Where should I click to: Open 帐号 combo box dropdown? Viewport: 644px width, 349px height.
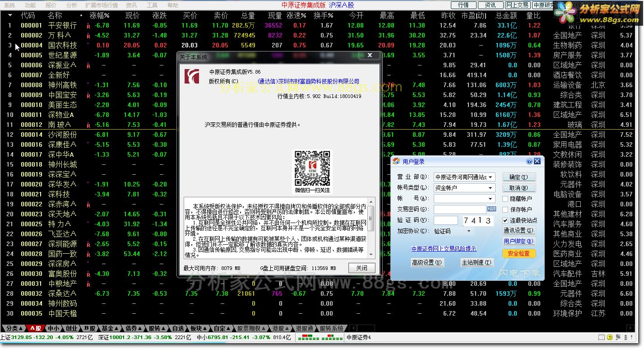coord(491,199)
